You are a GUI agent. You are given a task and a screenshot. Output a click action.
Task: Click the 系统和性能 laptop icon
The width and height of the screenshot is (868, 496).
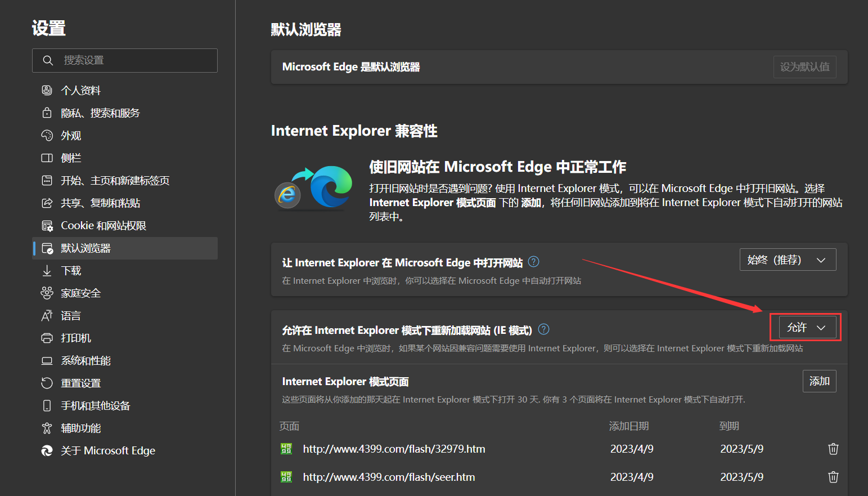pos(47,361)
